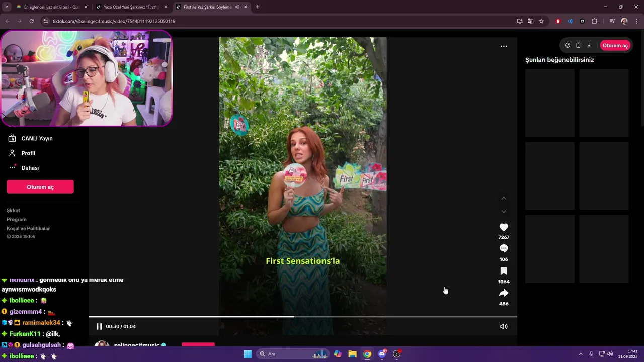Reload the page
The image size is (644, 362).
point(31,21)
